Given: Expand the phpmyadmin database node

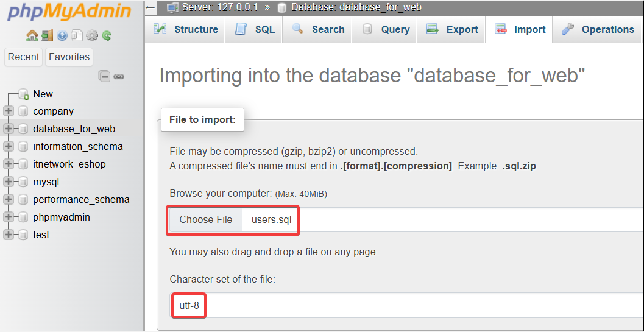Looking at the screenshot, I should coord(9,217).
